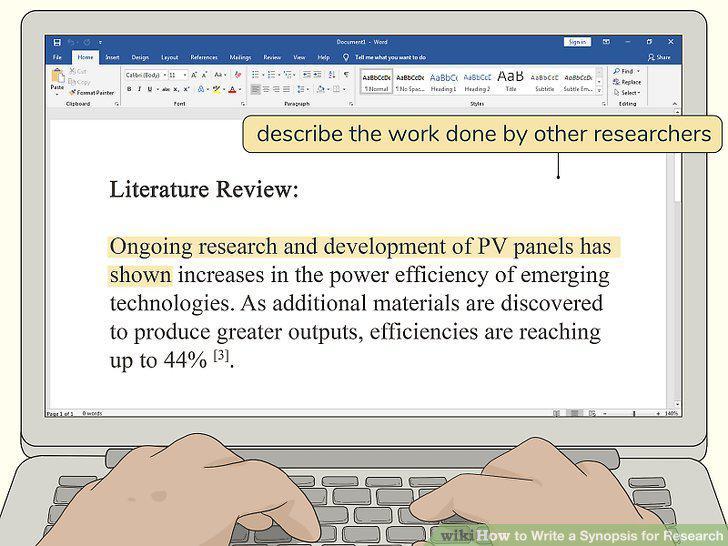Select the Format Painter brush
Image resolution: width=728 pixels, height=546 pixels.
tap(92, 92)
